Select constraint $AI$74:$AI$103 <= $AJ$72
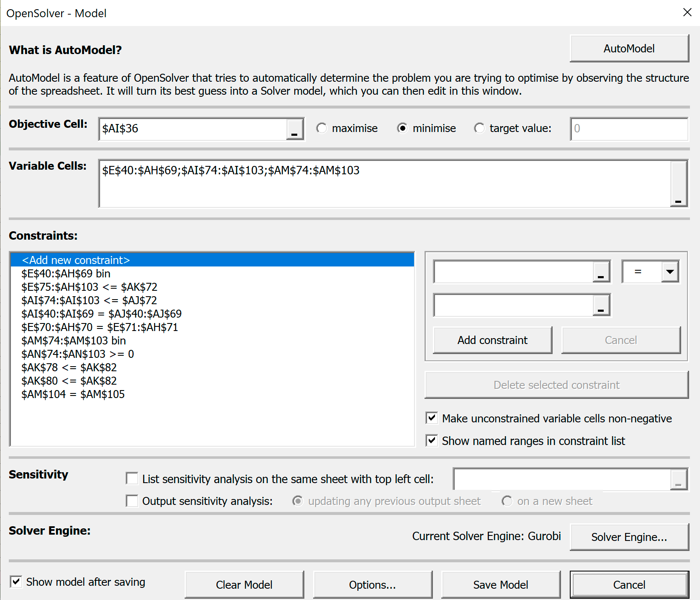700x600 pixels. [212, 300]
